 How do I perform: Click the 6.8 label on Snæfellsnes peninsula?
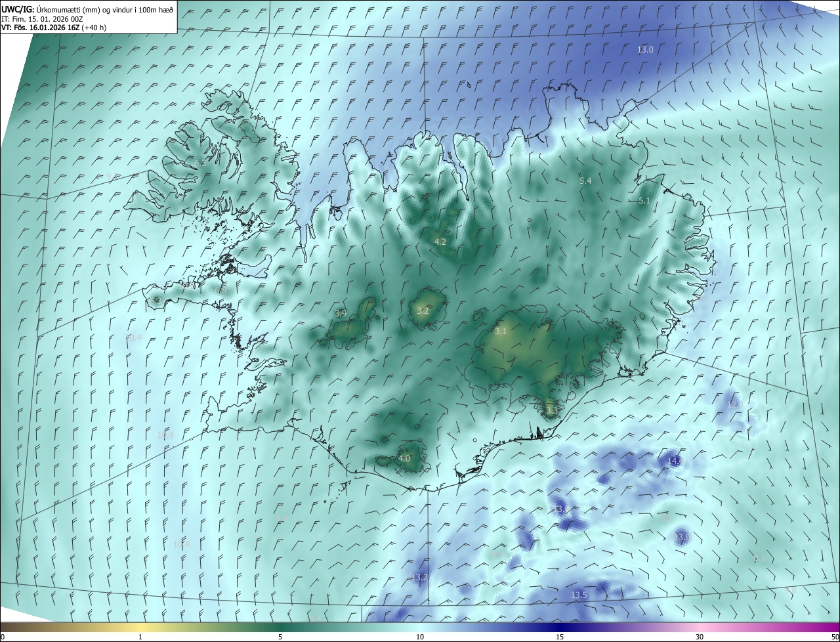(x=220, y=291)
